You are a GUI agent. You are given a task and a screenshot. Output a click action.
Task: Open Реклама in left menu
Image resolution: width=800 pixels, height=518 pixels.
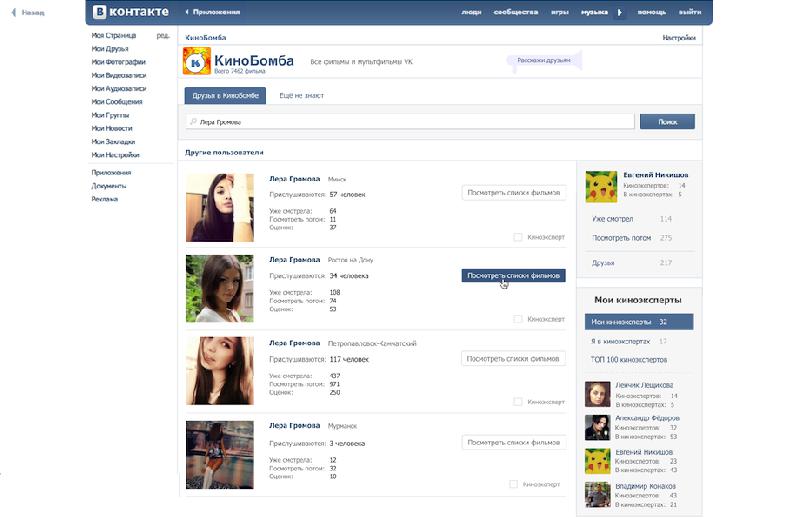pyautogui.click(x=105, y=199)
